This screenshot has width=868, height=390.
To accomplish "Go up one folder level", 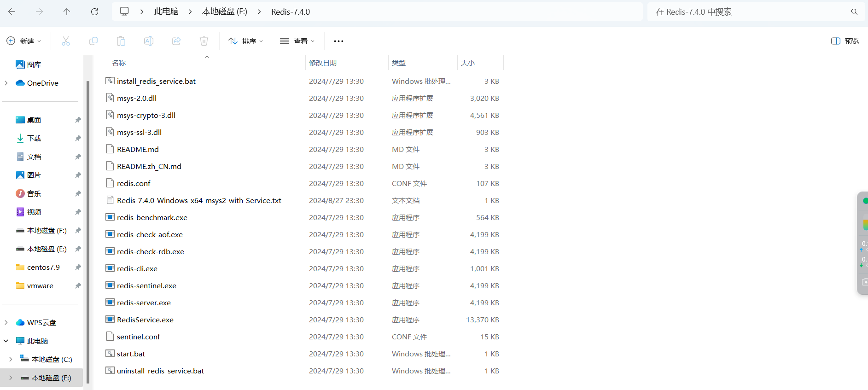I will coord(67,12).
